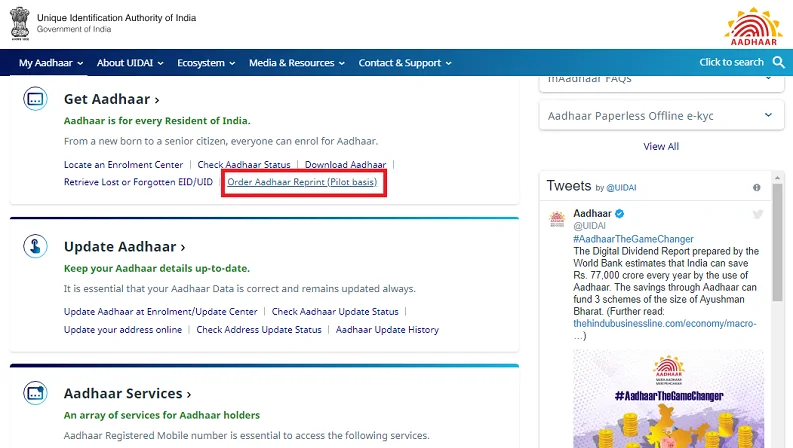Open thehindubusinessline.com article link
Image resolution: width=793 pixels, height=448 pixels.
click(665, 324)
